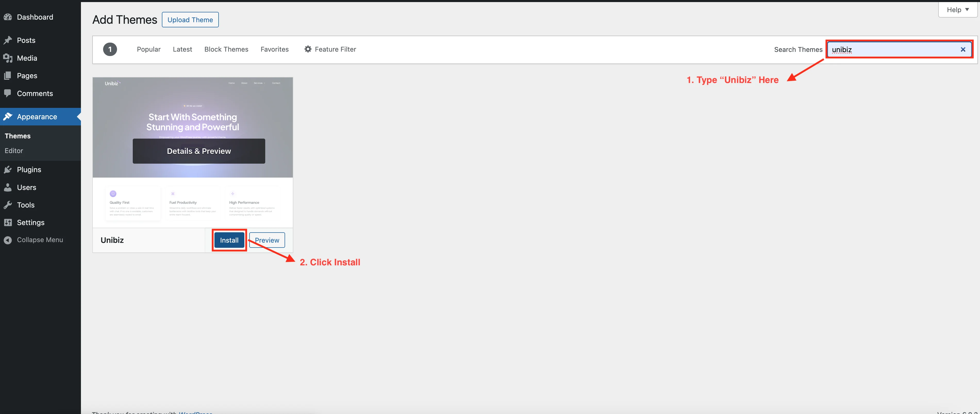The height and width of the screenshot is (414, 980).
Task: Click the Posts pushpin icon
Action: (x=8, y=40)
